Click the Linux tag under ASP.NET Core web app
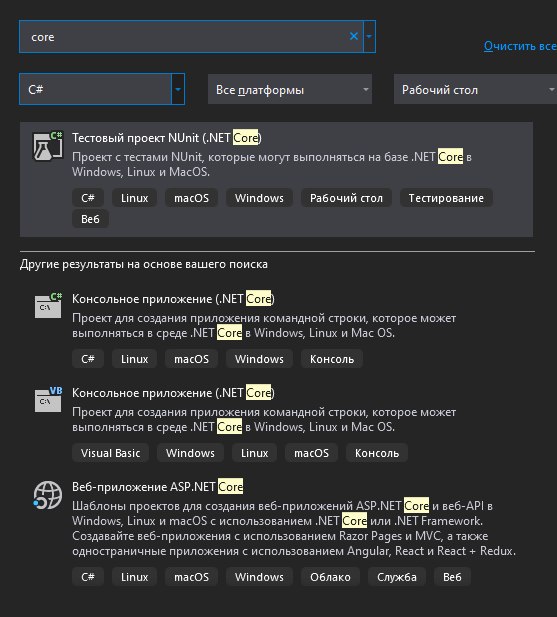This screenshot has width=557, height=617. 135,577
